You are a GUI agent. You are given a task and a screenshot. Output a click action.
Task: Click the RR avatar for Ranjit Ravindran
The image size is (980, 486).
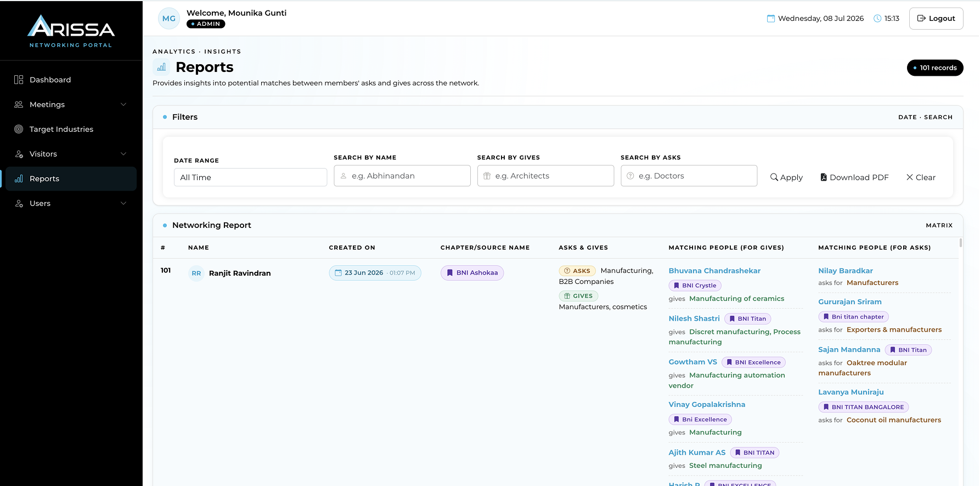coord(196,273)
